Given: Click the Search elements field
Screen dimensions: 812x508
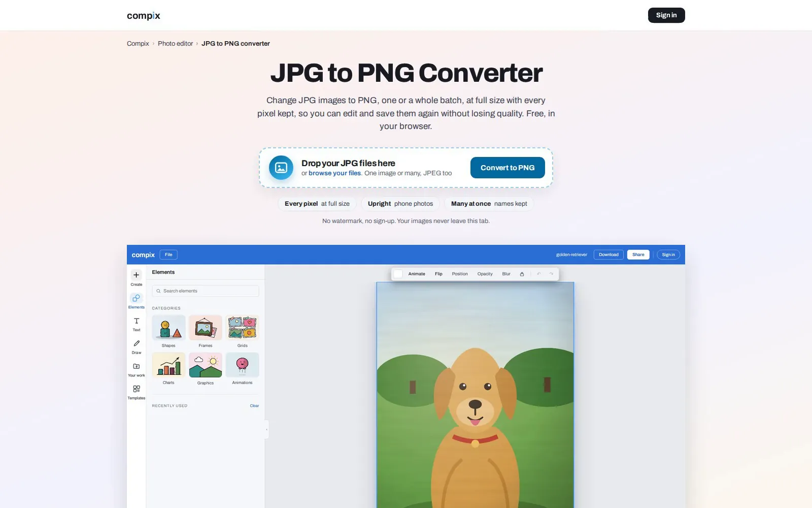Looking at the screenshot, I should 206,291.
